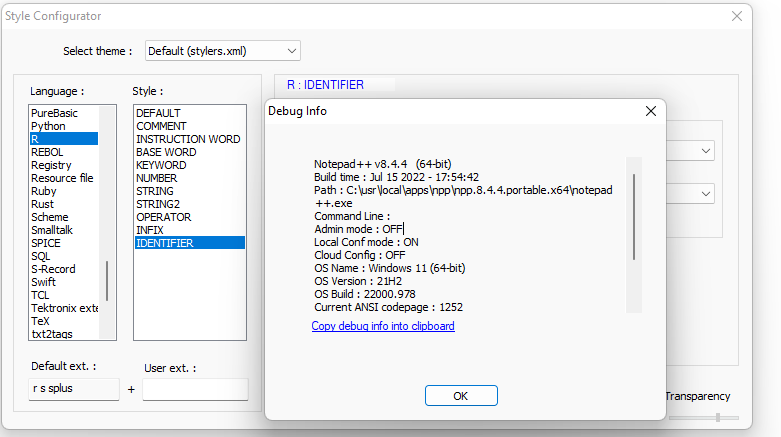Click Cloud Config : OFF line
The image size is (781, 437).
pos(360,255)
